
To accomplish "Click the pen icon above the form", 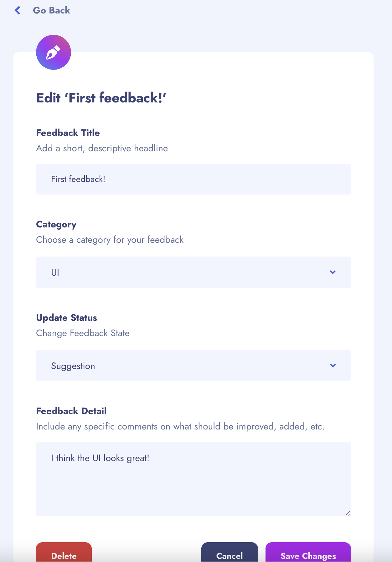I will click(x=53, y=52).
